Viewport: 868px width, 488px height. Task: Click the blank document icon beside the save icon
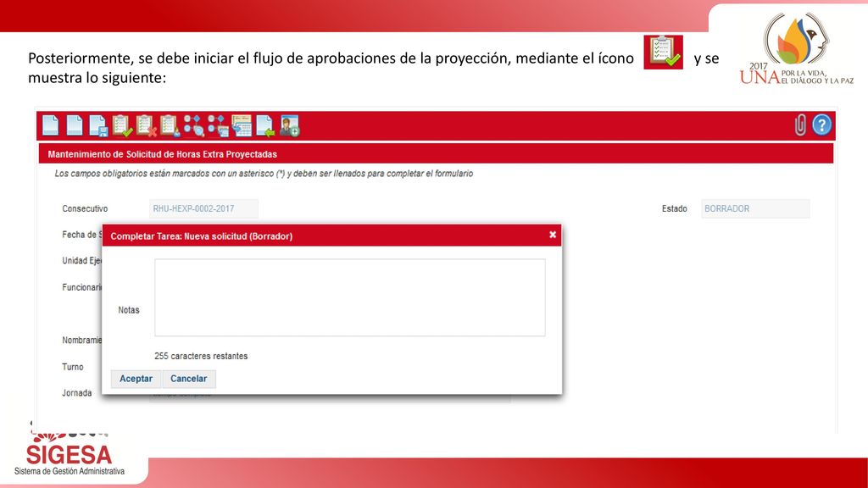[75, 125]
